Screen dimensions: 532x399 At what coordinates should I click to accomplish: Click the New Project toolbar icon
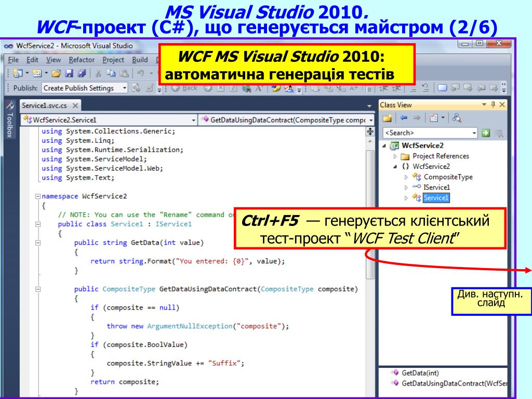coord(18,73)
